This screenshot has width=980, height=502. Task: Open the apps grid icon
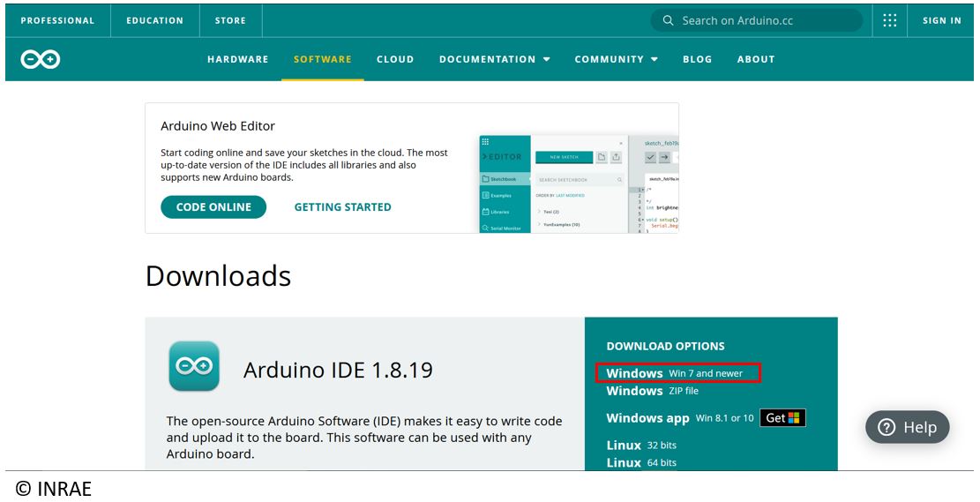(x=889, y=20)
